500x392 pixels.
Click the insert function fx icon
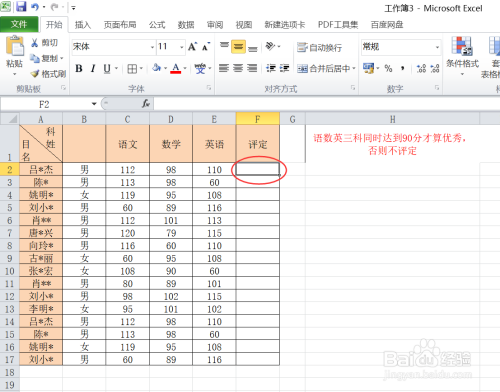[146, 104]
